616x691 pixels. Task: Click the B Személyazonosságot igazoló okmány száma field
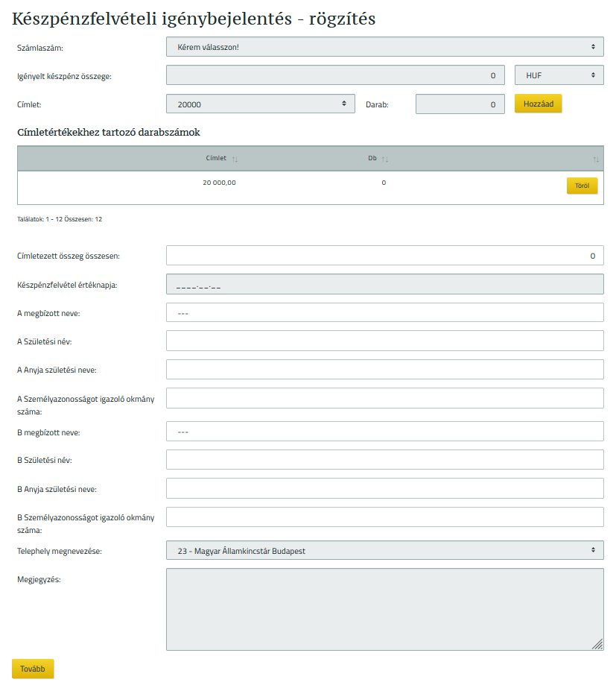[x=384, y=517]
